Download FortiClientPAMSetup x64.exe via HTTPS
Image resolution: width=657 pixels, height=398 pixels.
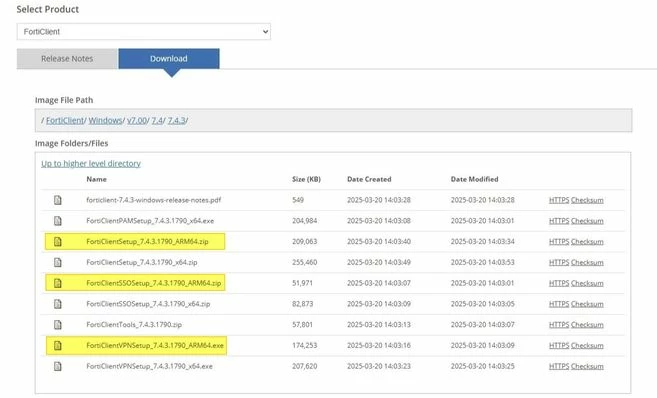559,221
